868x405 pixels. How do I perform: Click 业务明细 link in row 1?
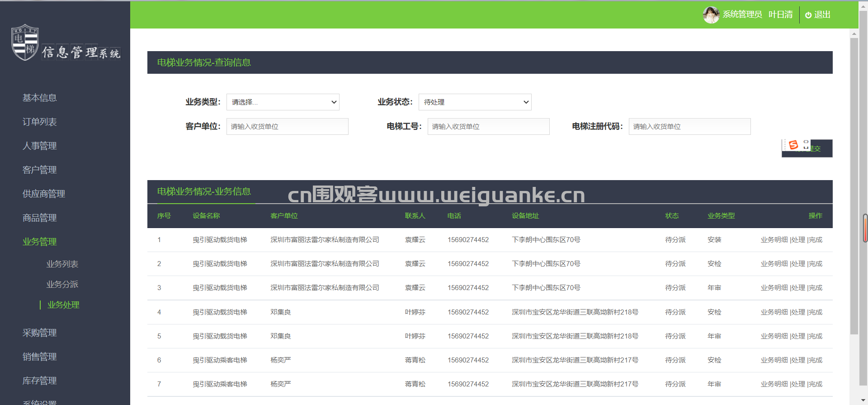click(x=774, y=240)
